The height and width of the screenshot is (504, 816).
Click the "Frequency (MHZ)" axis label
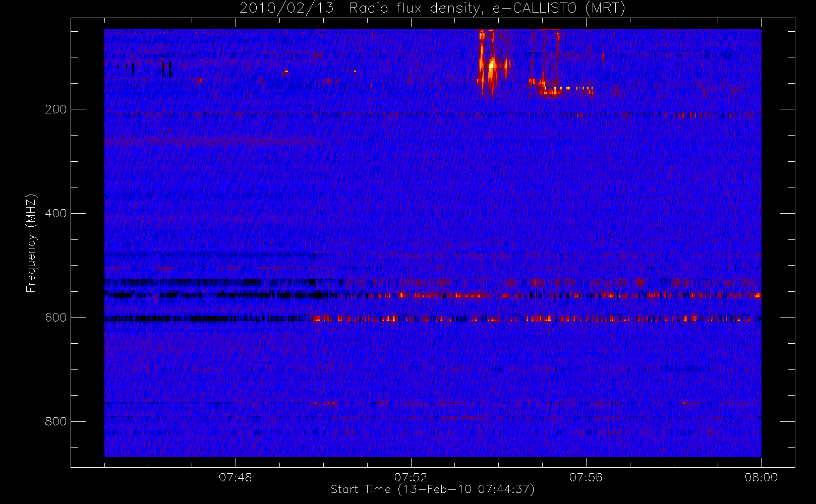pos(31,243)
